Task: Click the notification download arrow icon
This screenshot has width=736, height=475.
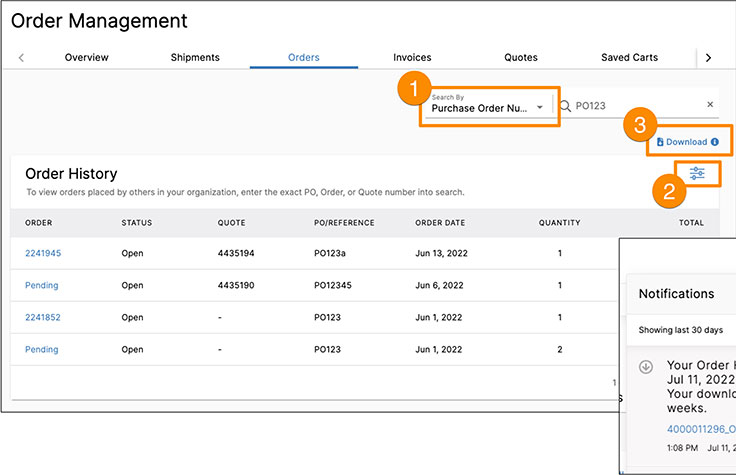Action: pos(647,367)
